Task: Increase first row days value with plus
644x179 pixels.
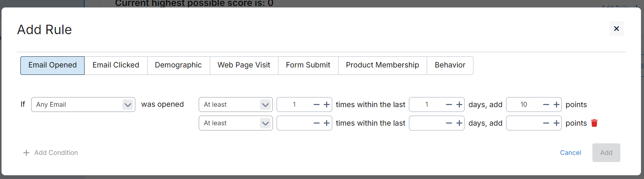Action: 459,105
